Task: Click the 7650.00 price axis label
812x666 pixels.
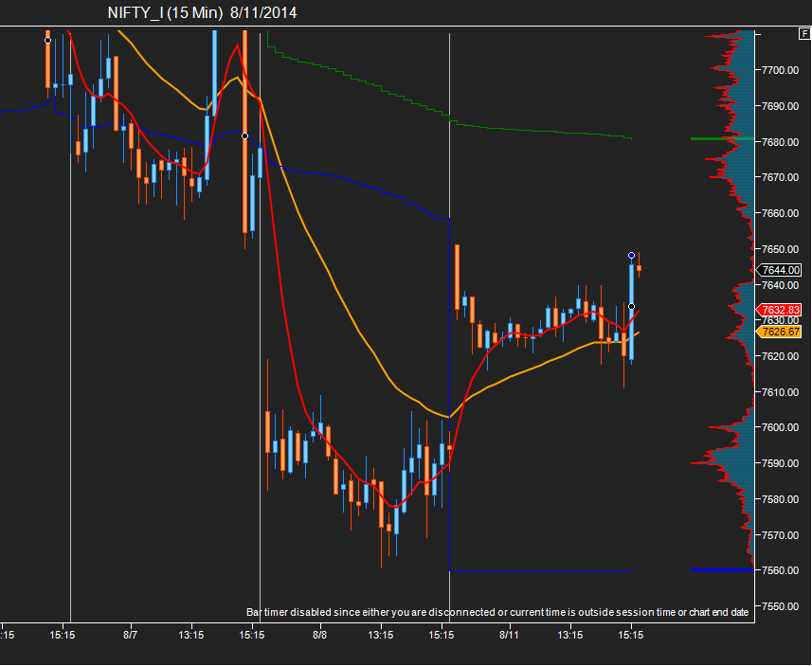Action: coord(780,249)
